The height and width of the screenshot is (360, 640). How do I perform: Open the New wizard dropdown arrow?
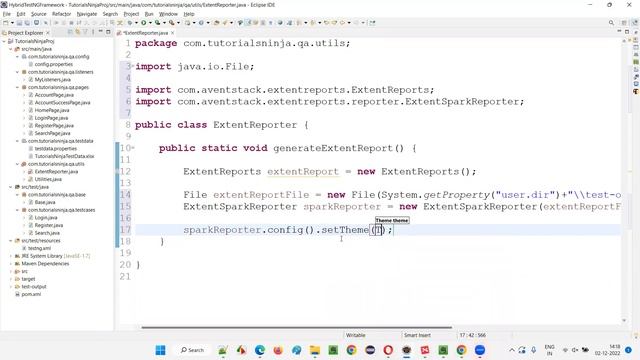(x=12, y=23)
